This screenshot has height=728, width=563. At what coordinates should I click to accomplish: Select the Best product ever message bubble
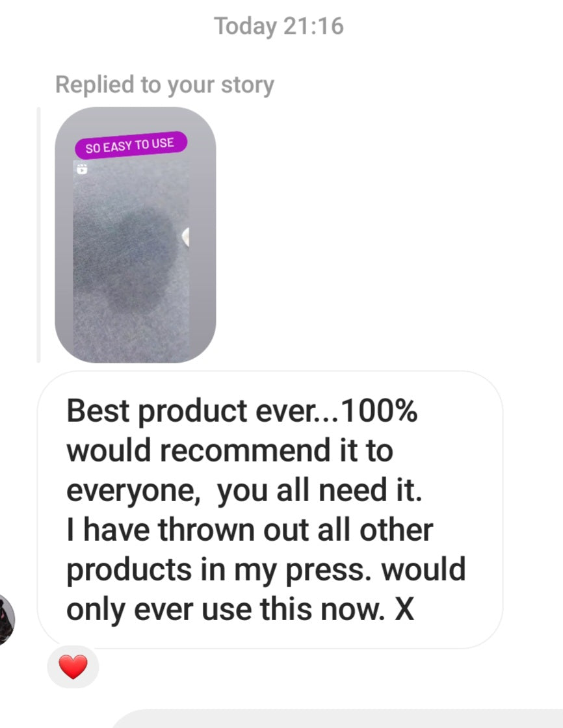(270, 510)
